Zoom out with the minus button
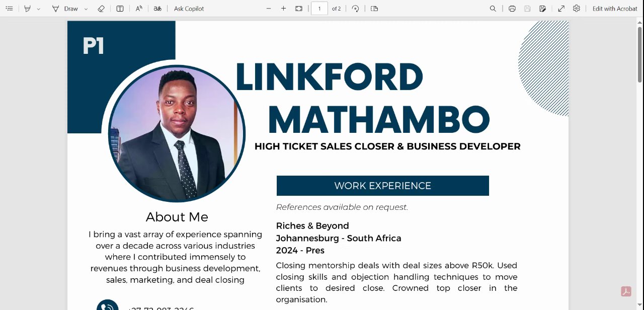Screen dimensions: 644x310 click(269, 9)
